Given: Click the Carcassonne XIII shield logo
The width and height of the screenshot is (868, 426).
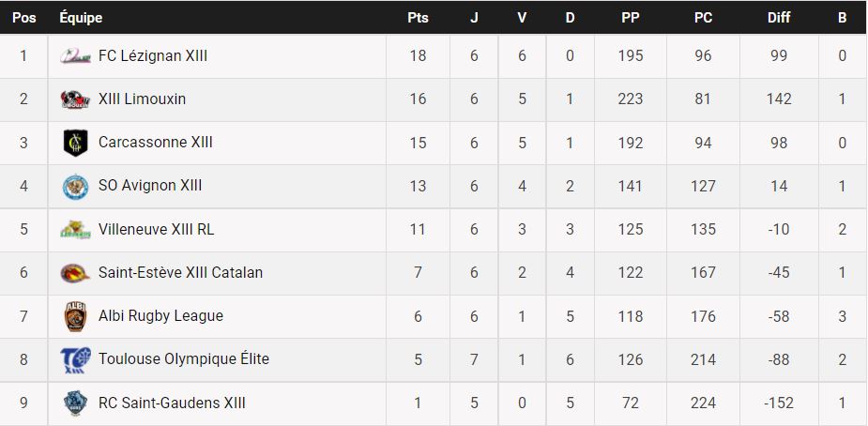Looking at the screenshot, I should point(75,143).
